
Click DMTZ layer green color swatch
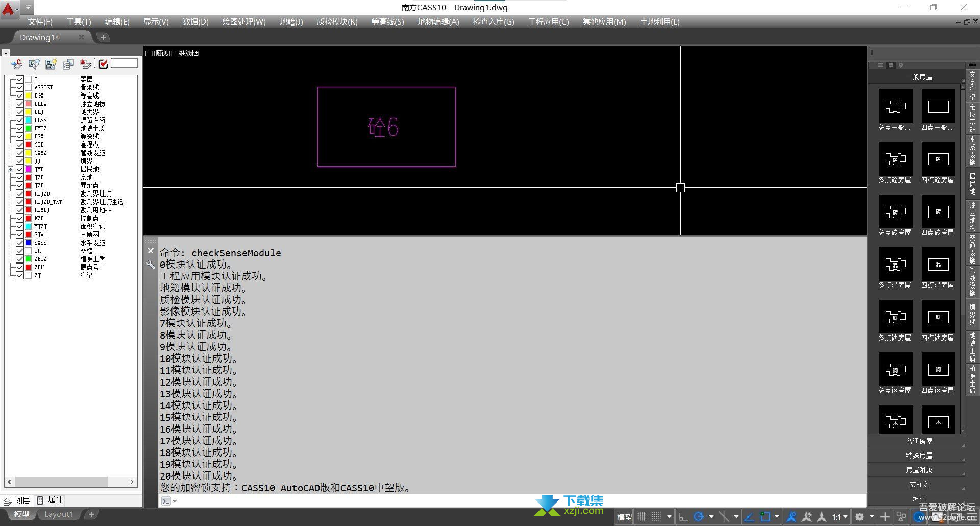29,128
